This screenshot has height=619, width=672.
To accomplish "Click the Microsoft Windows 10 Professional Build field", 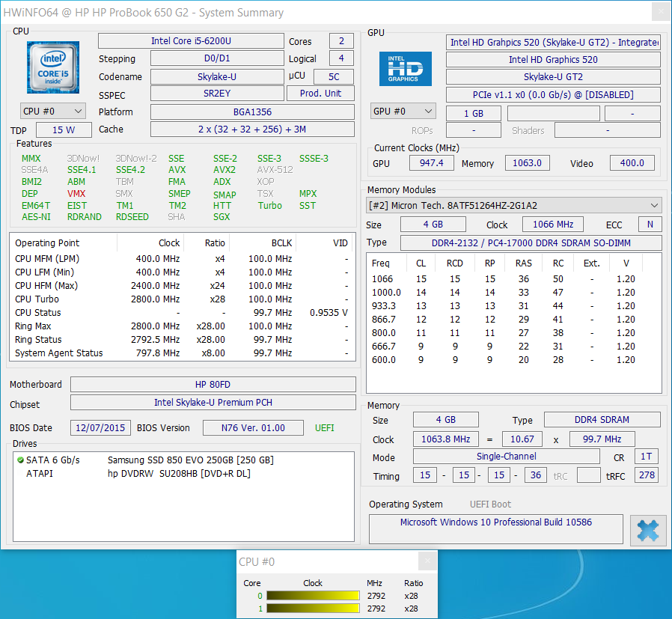I will point(496,529).
